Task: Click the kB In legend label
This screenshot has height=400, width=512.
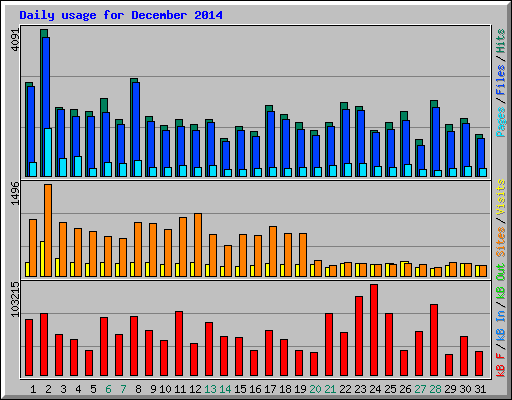Action: pos(501,326)
